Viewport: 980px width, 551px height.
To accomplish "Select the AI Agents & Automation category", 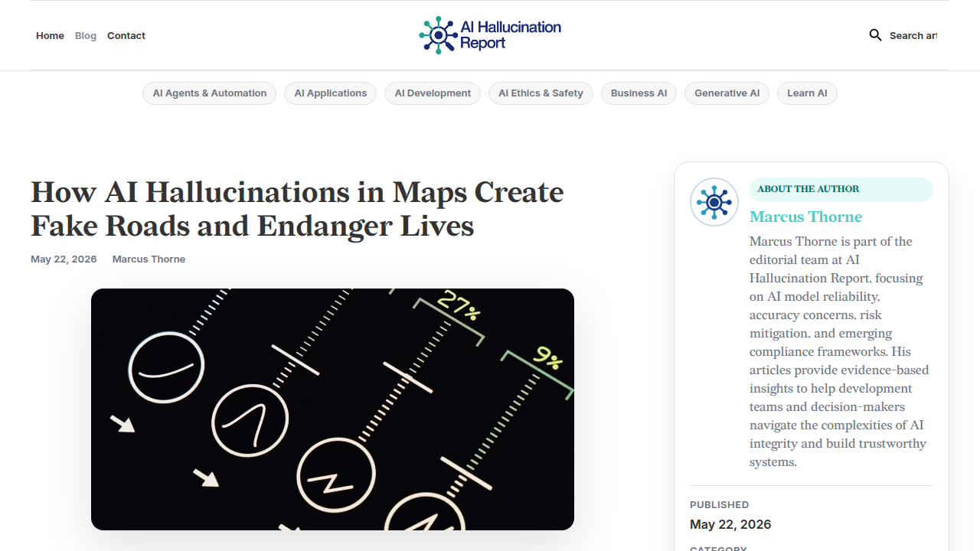I will pos(209,93).
